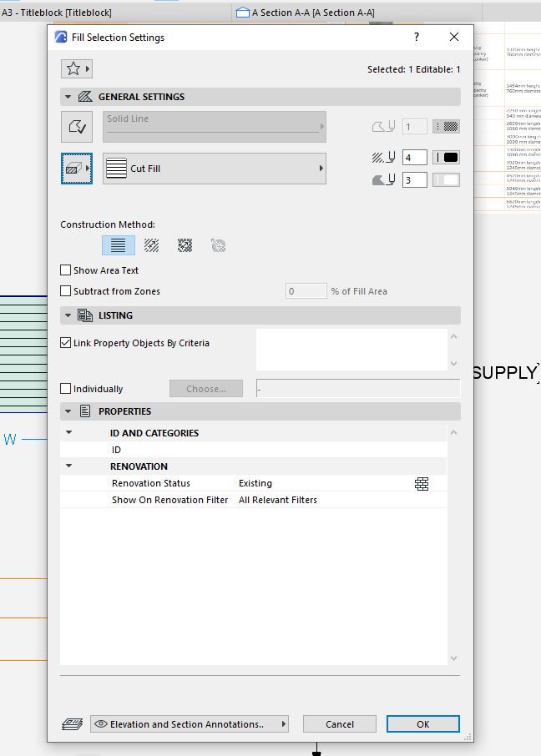
Task: Enable Subtract from Zones checkbox
Action: [x=66, y=290]
